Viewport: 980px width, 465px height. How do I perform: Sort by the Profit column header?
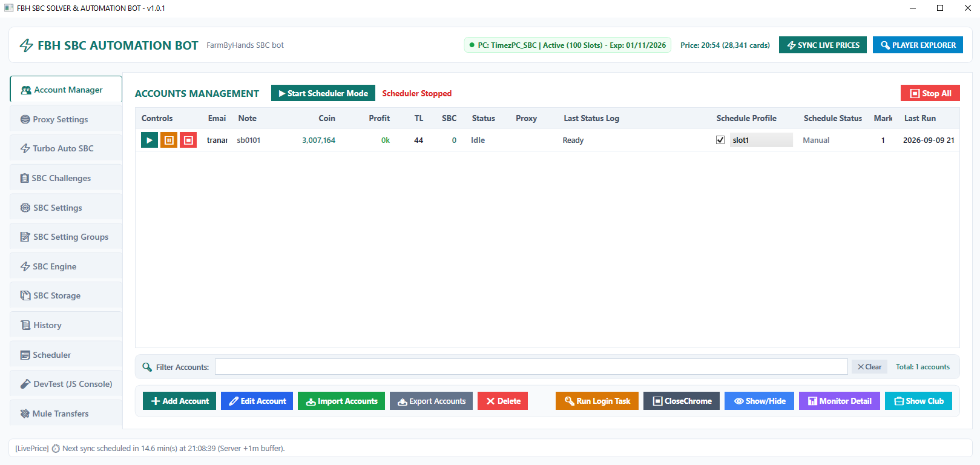(x=380, y=118)
